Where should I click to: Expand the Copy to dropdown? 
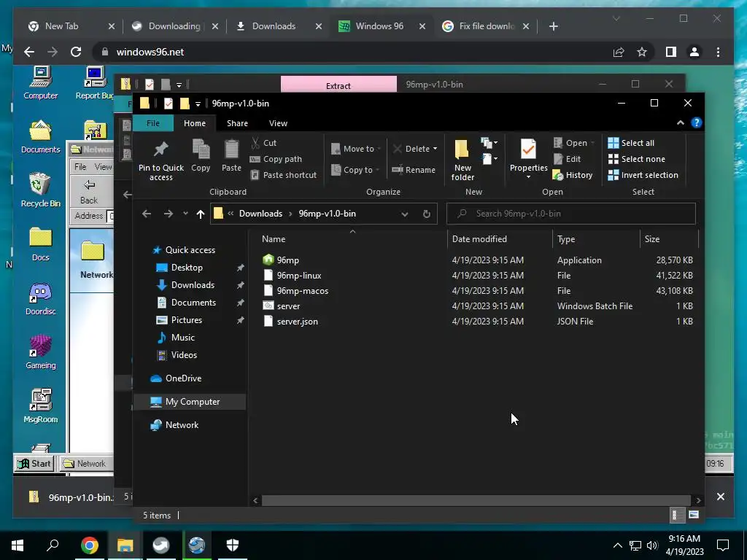(377, 170)
